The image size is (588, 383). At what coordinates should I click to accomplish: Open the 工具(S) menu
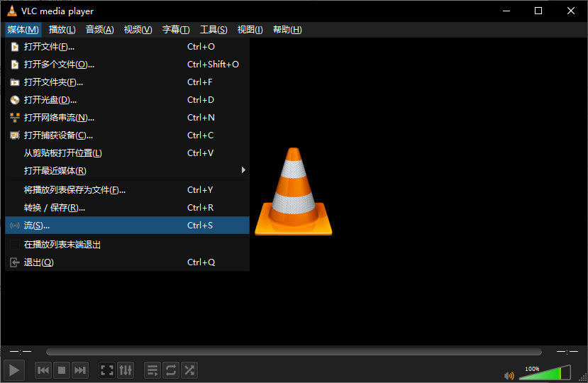pyautogui.click(x=213, y=30)
